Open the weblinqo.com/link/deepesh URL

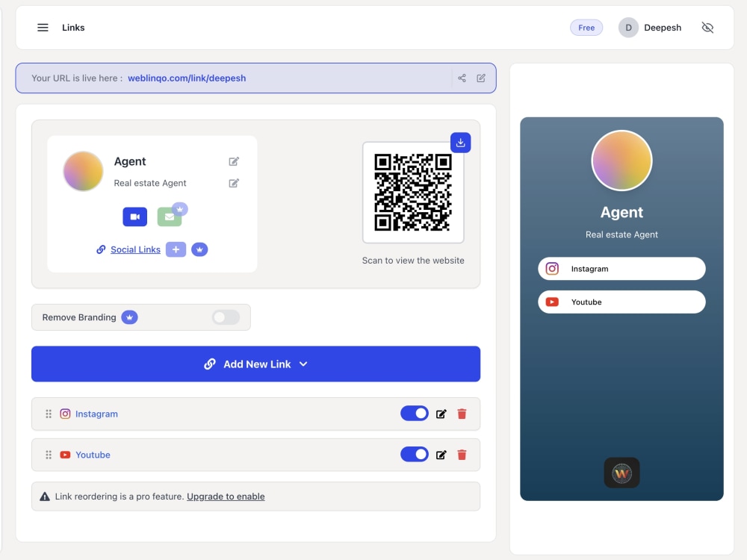tap(187, 78)
